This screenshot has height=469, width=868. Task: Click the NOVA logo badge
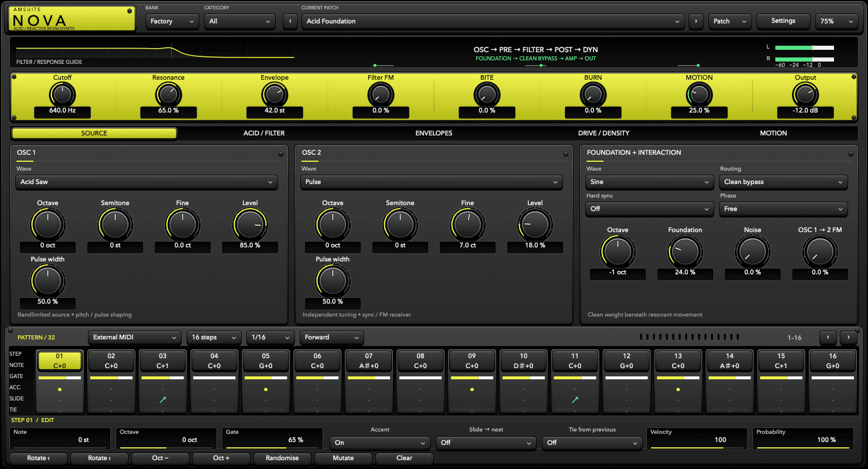point(72,19)
